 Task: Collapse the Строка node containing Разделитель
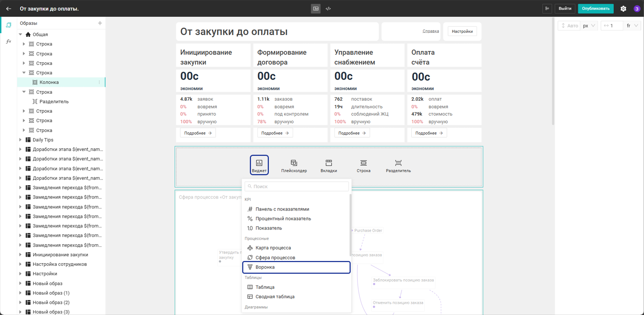[x=24, y=92]
